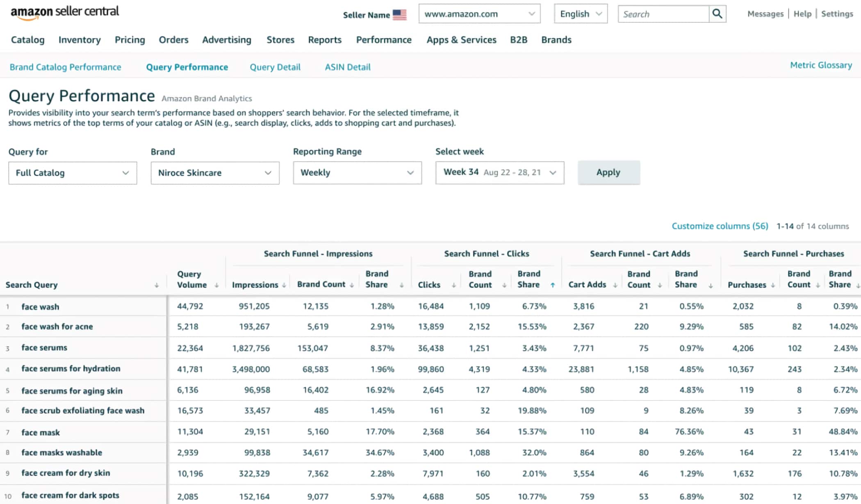Sort by Purchases column arrow

click(773, 285)
